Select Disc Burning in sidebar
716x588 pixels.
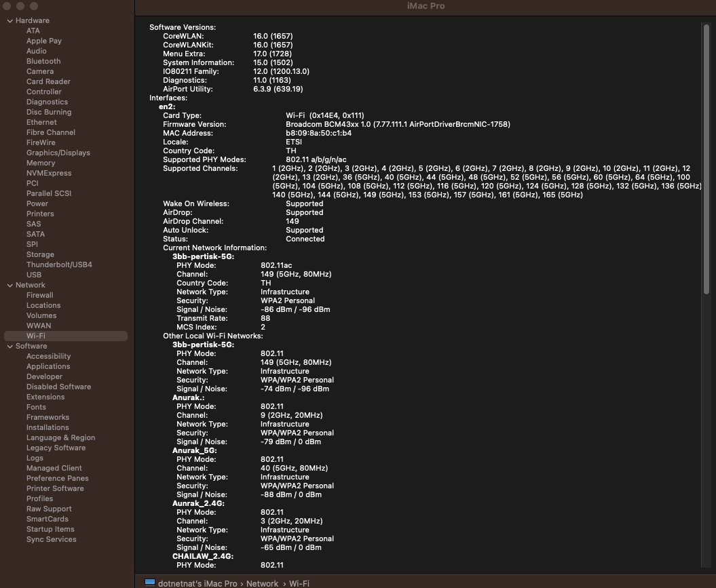point(49,112)
